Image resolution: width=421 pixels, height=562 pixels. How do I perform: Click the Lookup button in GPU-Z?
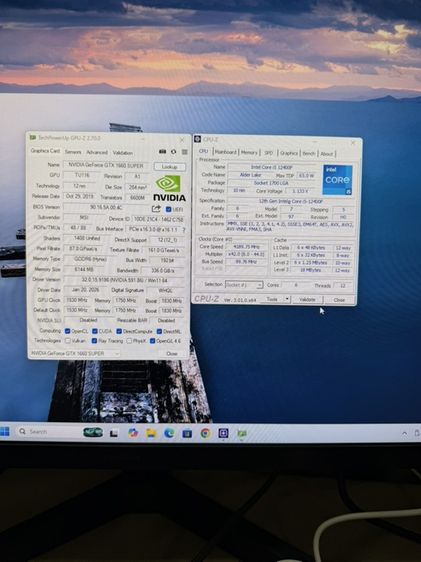[170, 167]
